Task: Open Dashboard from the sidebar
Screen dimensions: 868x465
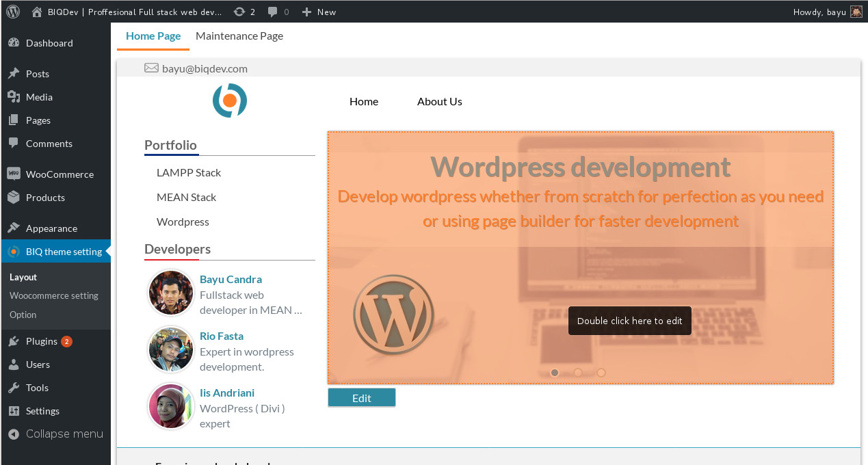Action: coord(49,43)
